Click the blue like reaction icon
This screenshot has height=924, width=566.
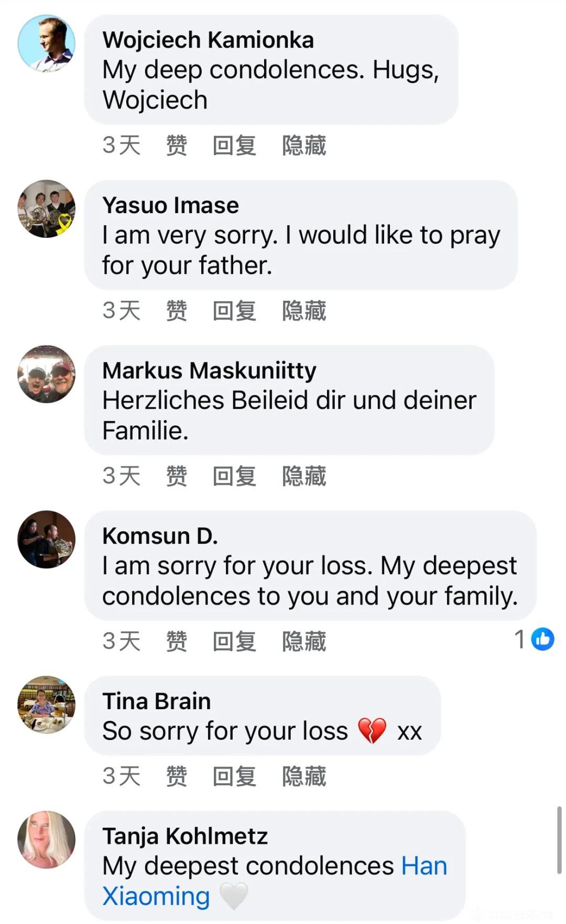[x=542, y=639]
